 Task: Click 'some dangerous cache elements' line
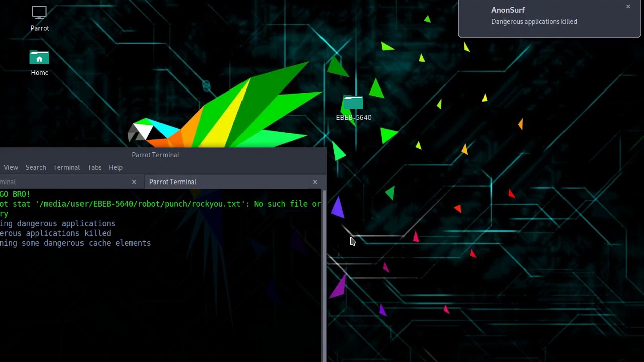(x=75, y=243)
